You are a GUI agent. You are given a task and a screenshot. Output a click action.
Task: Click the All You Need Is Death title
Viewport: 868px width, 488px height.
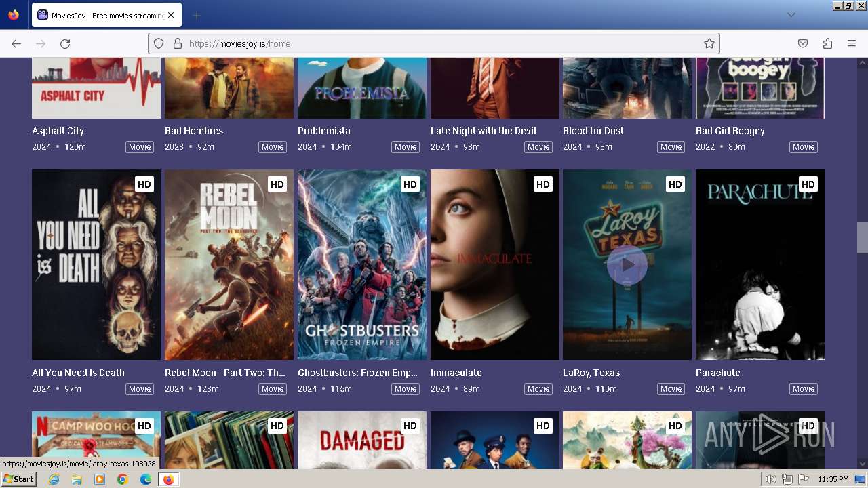(78, 373)
